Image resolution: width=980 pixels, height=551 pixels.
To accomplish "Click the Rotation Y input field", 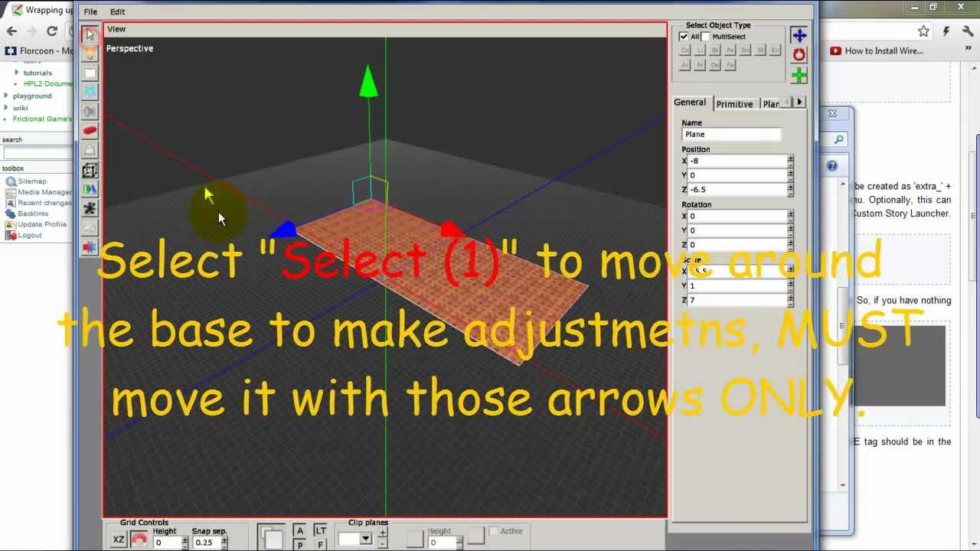I will pos(737,230).
